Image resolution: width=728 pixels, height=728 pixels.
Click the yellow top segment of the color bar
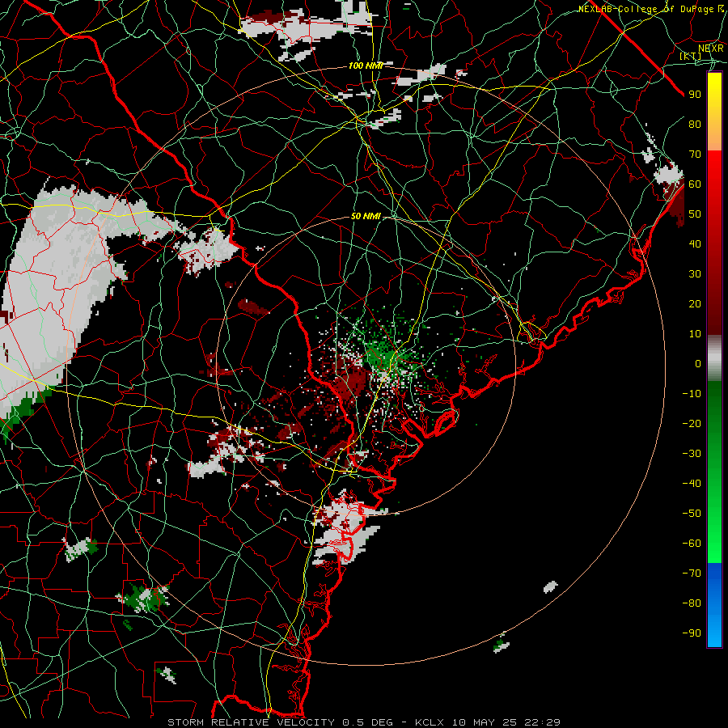click(714, 99)
